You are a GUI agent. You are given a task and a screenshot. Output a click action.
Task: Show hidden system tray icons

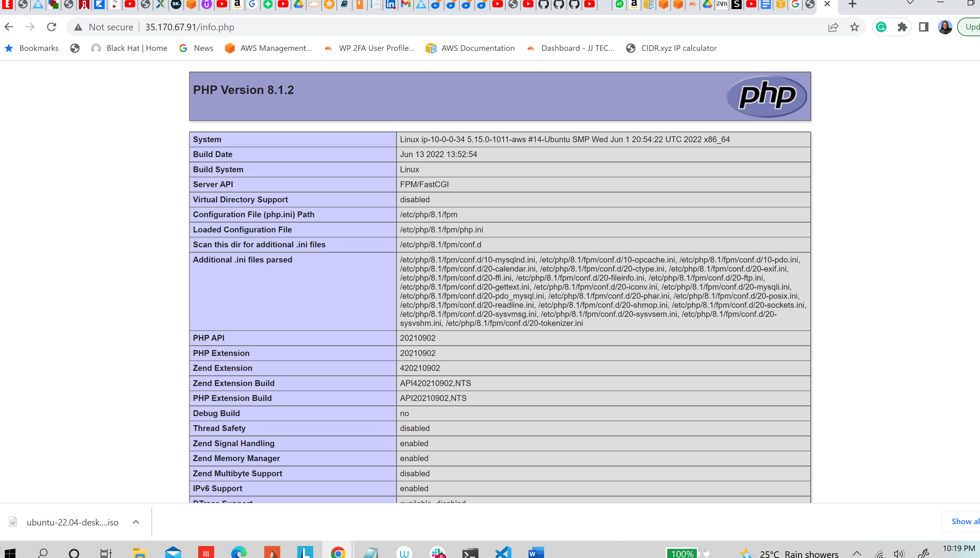coord(857,553)
